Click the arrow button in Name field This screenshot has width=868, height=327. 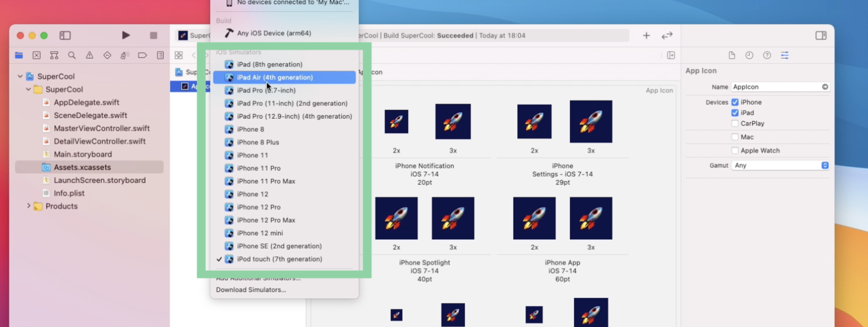825,87
